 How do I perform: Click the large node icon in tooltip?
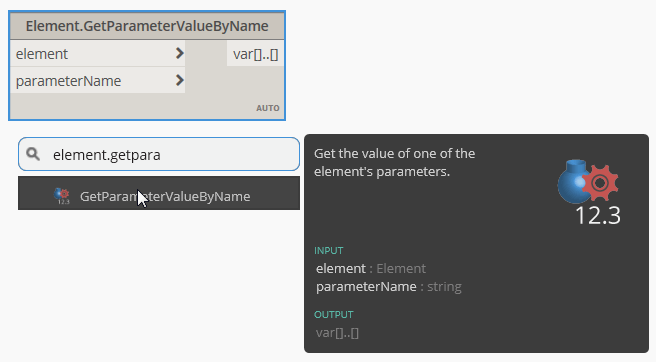pyautogui.click(x=589, y=193)
